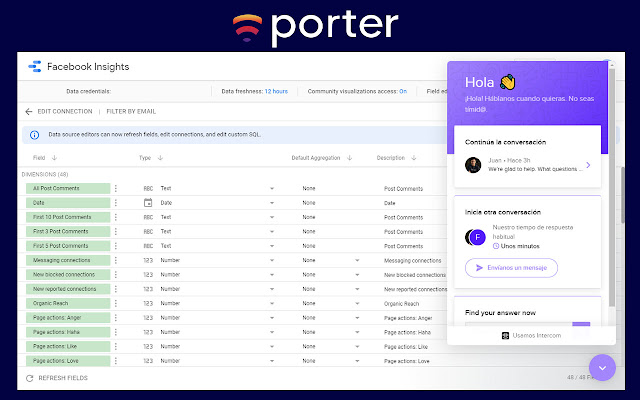Screen dimensions: 640x400
Task: Open three-dot menu for First 5 Post Comments
Action: 116,246
